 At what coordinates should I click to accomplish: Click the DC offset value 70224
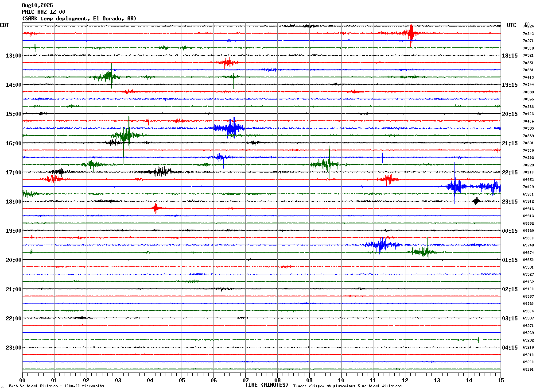click(x=528, y=27)
